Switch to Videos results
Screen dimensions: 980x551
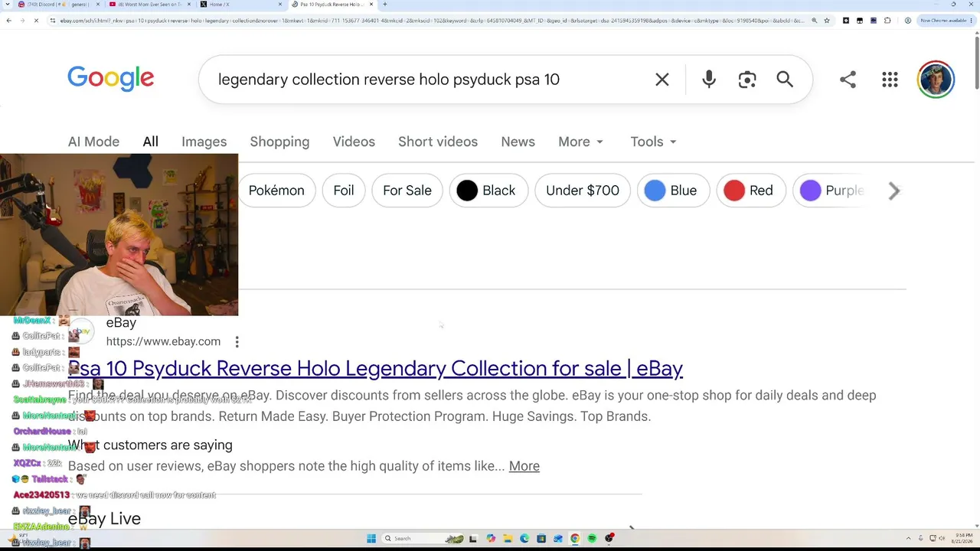[x=354, y=142]
